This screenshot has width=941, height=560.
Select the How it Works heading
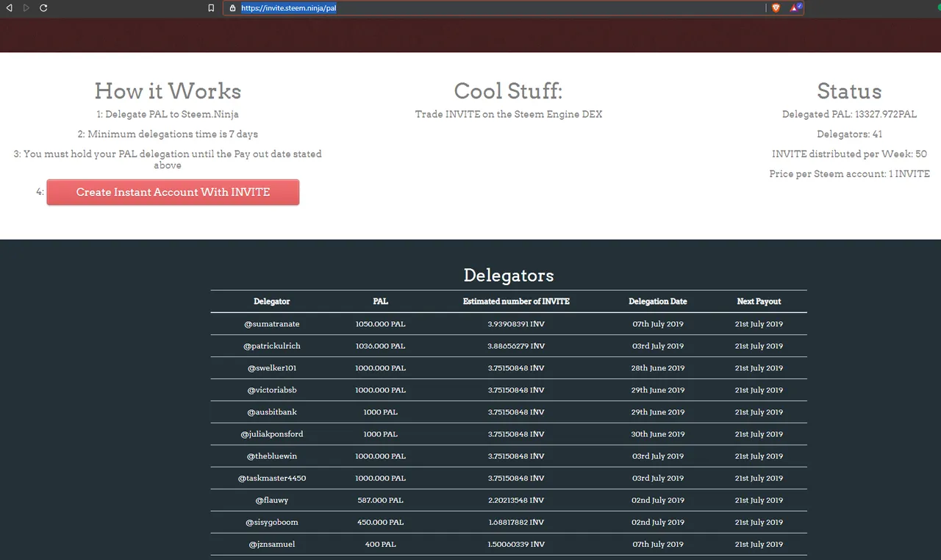(x=168, y=91)
